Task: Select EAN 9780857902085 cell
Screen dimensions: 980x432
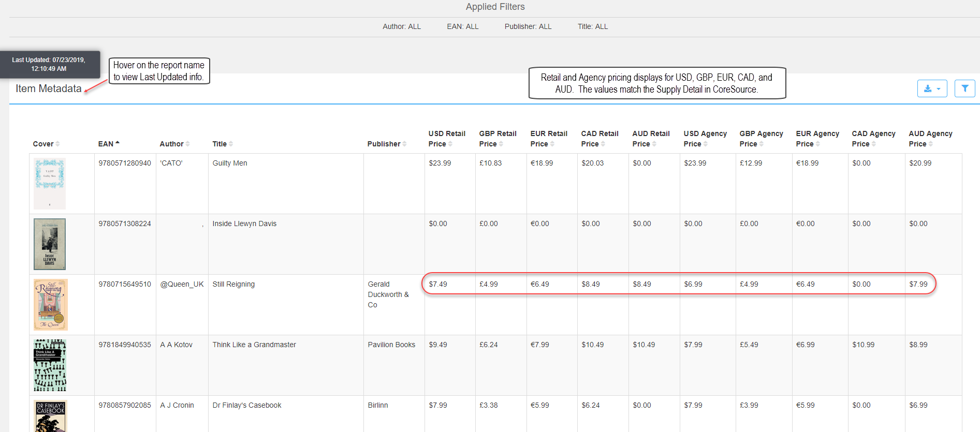Action: pyautogui.click(x=125, y=405)
